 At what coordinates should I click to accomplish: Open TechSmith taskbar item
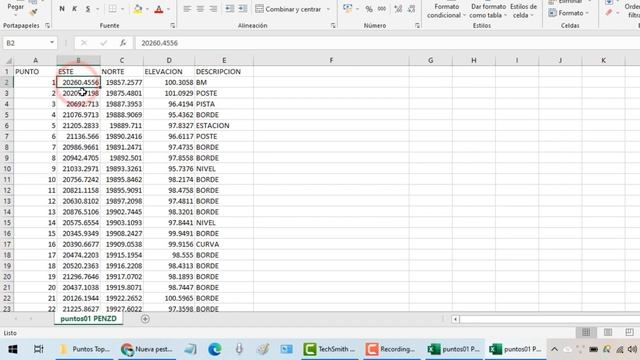[x=331, y=349]
